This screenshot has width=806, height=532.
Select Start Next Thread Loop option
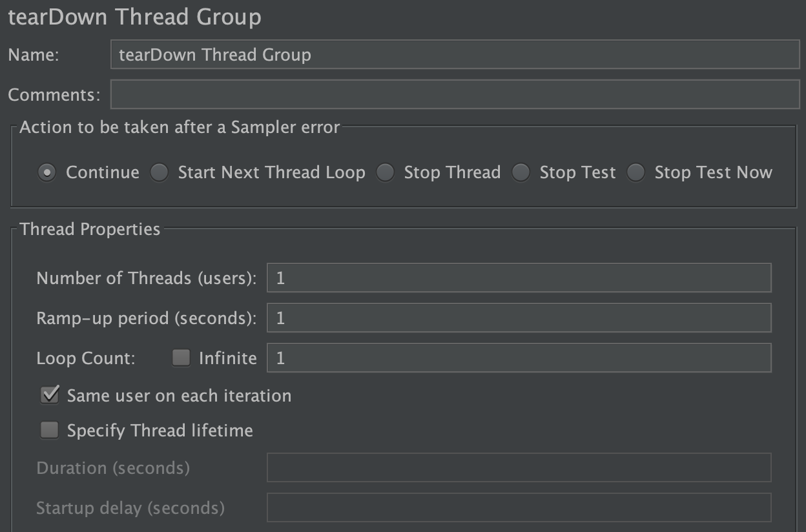coord(159,172)
